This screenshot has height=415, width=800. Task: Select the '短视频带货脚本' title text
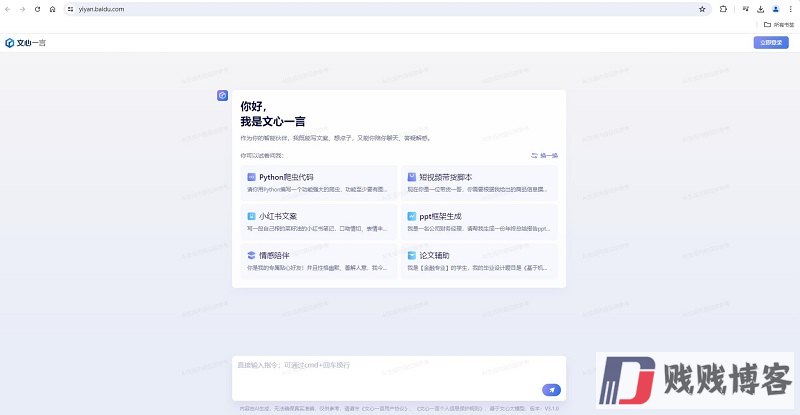[x=445, y=177]
